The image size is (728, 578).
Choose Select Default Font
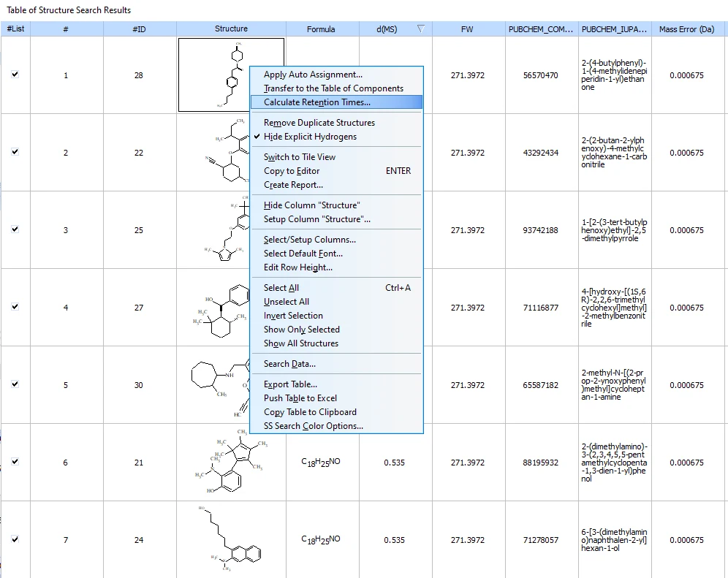[x=337, y=254]
